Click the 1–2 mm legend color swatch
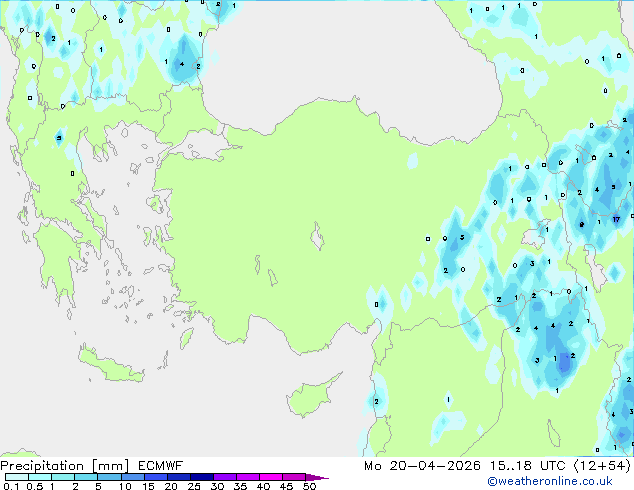This screenshot has width=634, height=490. click(63, 477)
